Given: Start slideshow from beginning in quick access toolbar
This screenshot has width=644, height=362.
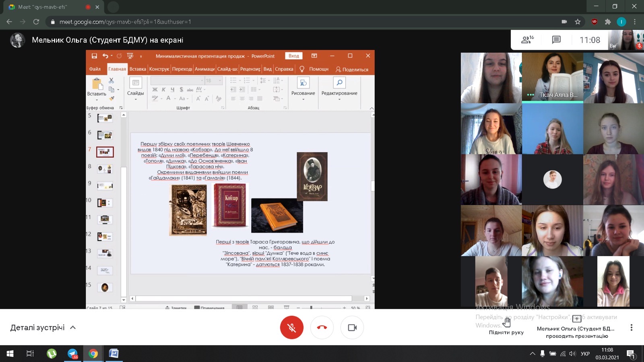Looking at the screenshot, I should point(130,56).
